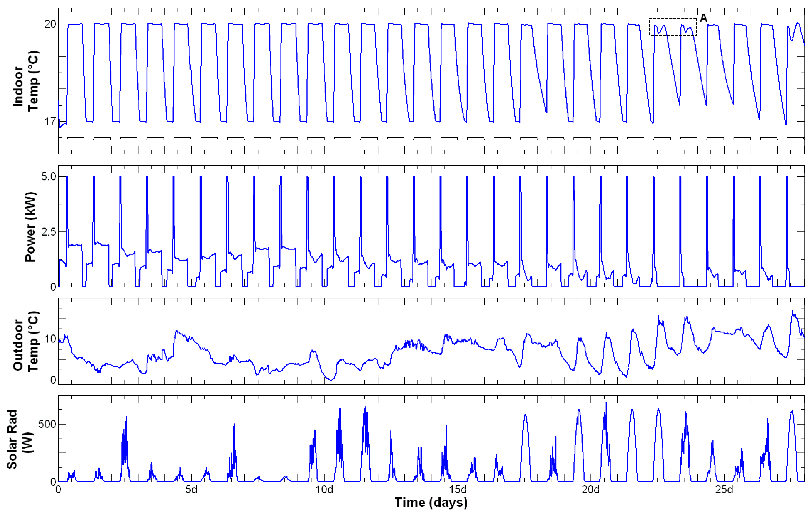This screenshot has height=515, width=812.
Task: Click the 20 tick on indoor temperature axis
Action: [50, 24]
